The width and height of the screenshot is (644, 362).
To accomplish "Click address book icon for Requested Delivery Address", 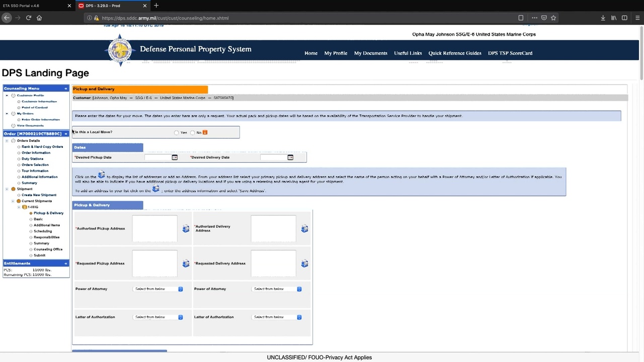I will point(304,263).
